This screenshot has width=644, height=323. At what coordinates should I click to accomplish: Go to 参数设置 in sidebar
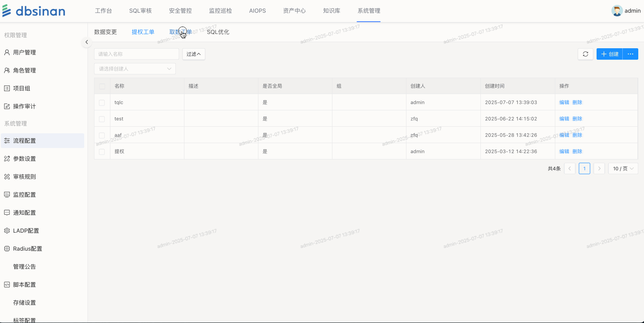24,159
